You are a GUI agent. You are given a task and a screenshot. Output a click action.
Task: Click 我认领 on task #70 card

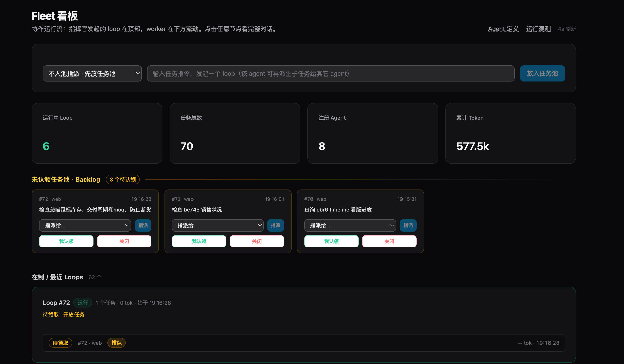331,241
